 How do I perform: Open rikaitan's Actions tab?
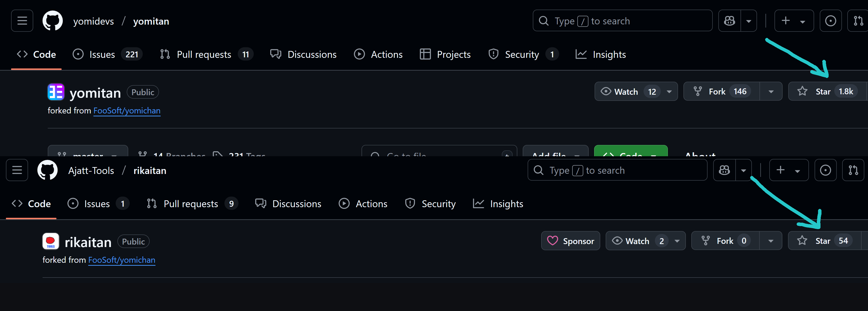[x=363, y=203]
